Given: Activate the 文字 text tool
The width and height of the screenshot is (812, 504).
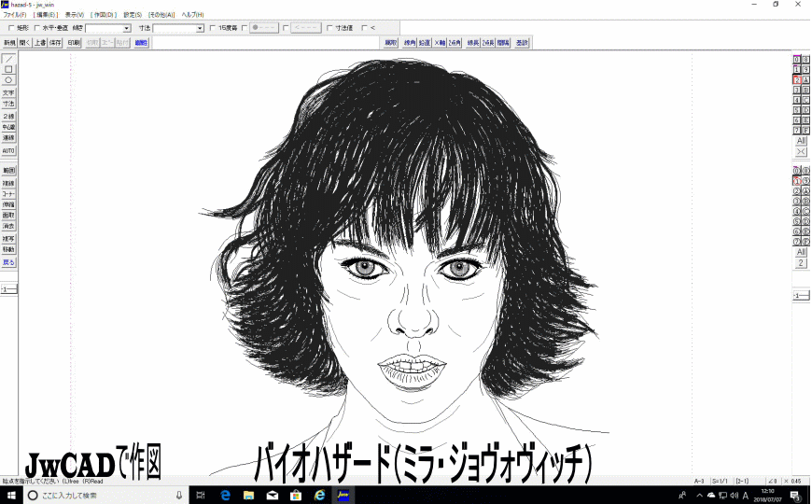Looking at the screenshot, I should [x=8, y=93].
